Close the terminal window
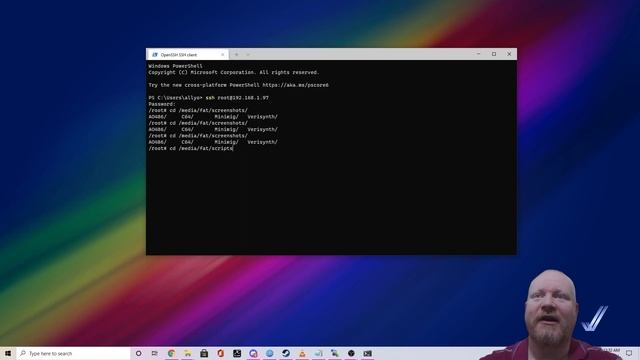 [x=509, y=54]
